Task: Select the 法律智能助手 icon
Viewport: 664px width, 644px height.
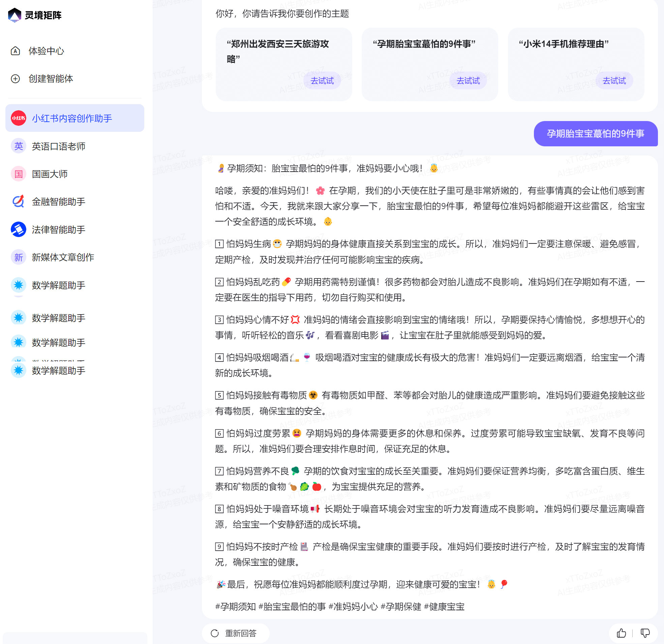Action: click(x=18, y=230)
